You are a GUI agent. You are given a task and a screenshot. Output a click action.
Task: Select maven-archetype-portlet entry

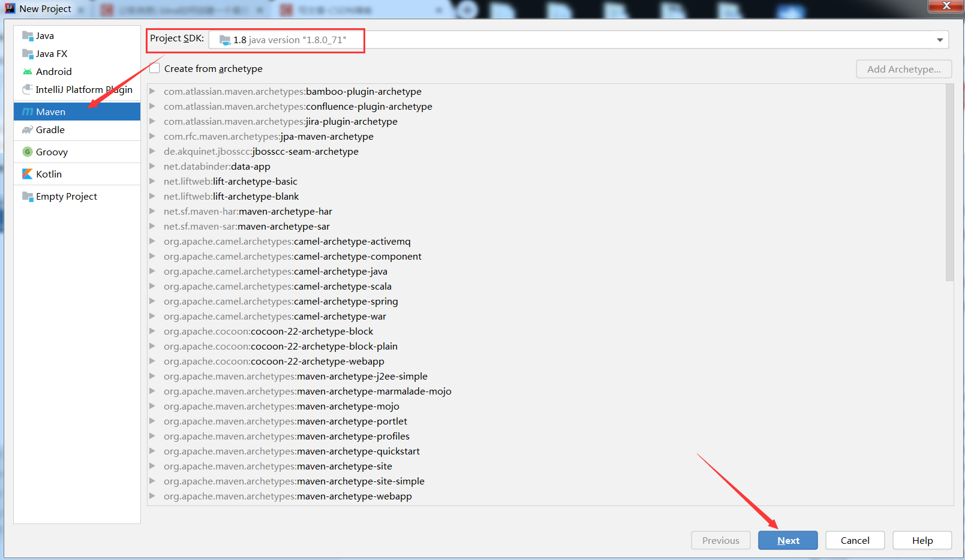click(x=285, y=421)
